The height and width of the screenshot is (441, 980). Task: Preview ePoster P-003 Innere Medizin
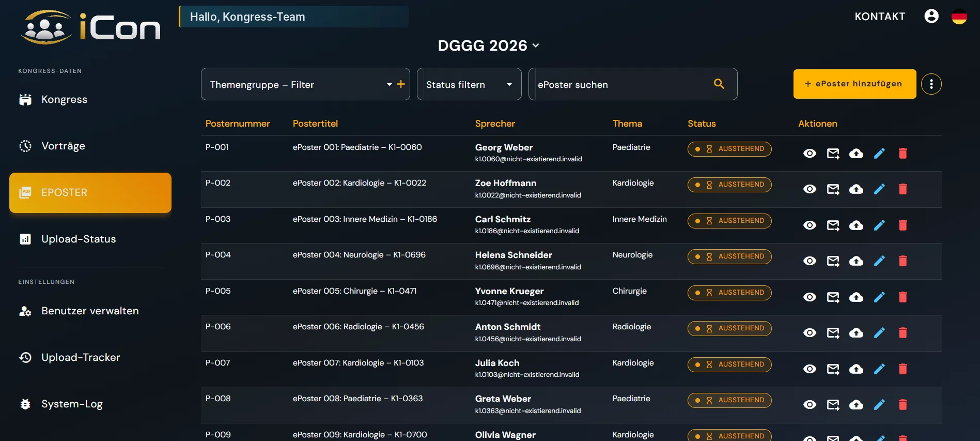click(x=810, y=225)
